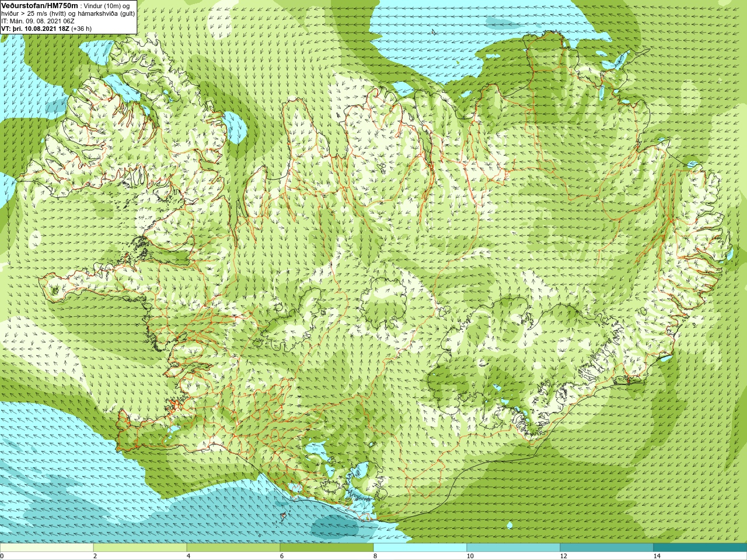Pick the medium green 4–6 m/s scale swatch

(233, 548)
